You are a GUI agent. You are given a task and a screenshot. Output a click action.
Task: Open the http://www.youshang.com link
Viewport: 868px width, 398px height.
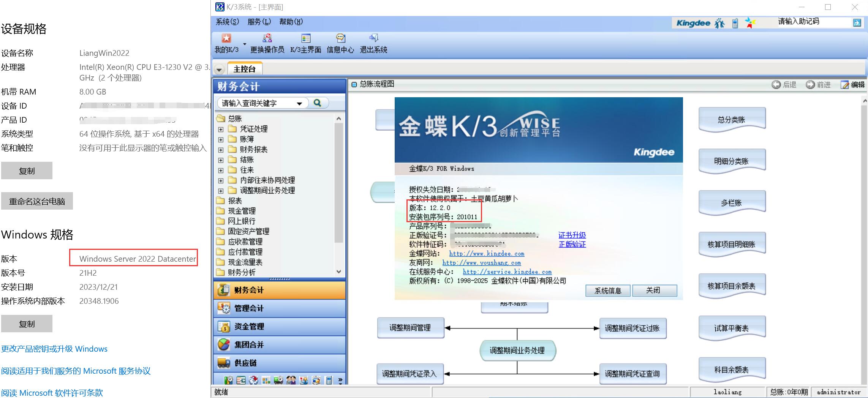tap(482, 263)
